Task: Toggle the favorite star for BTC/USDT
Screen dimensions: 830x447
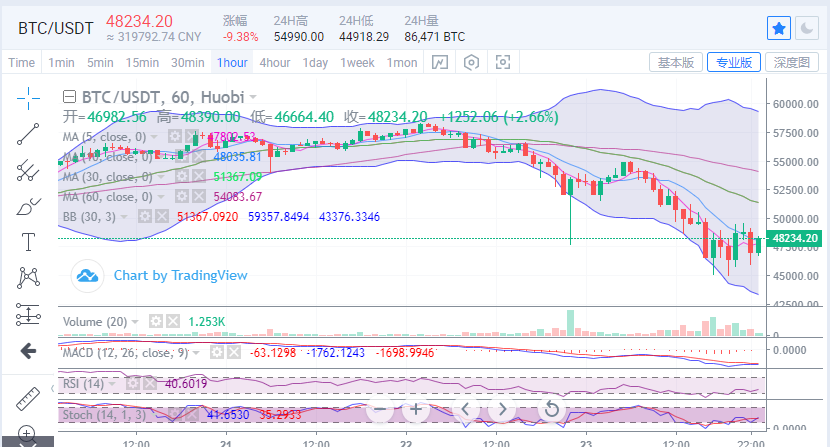Action: pyautogui.click(x=779, y=28)
